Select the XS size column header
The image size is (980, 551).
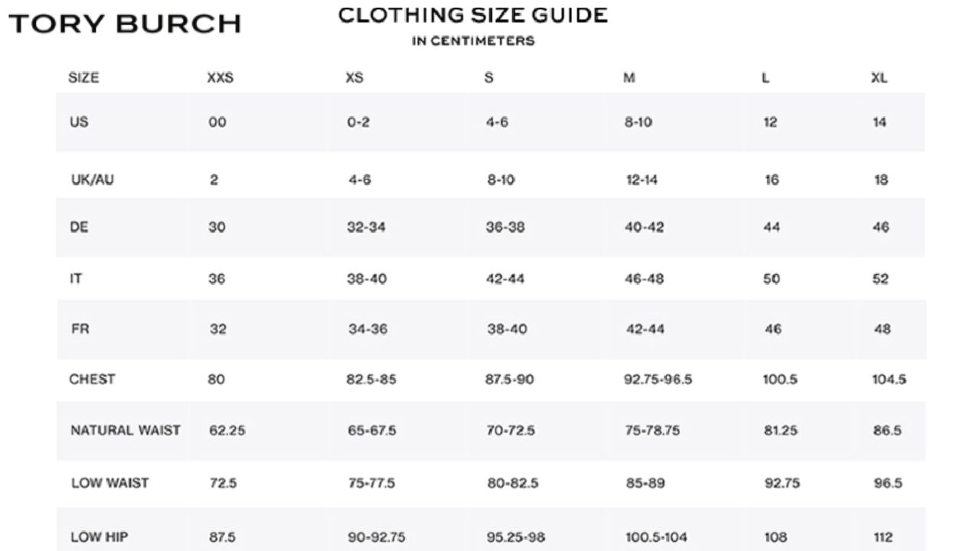(354, 78)
